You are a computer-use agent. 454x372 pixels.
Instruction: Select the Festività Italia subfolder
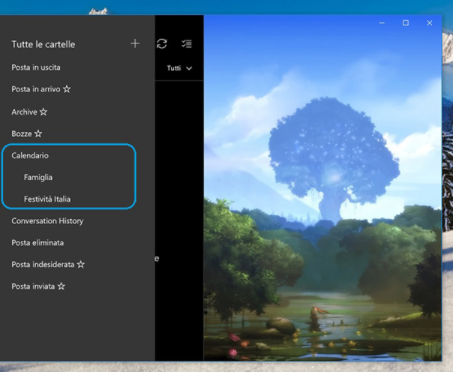tap(47, 199)
